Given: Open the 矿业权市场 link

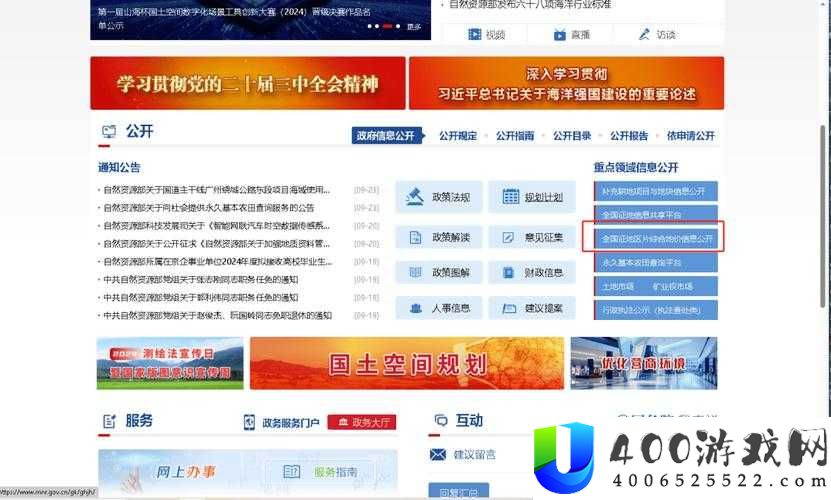Looking at the screenshot, I should [x=673, y=286].
